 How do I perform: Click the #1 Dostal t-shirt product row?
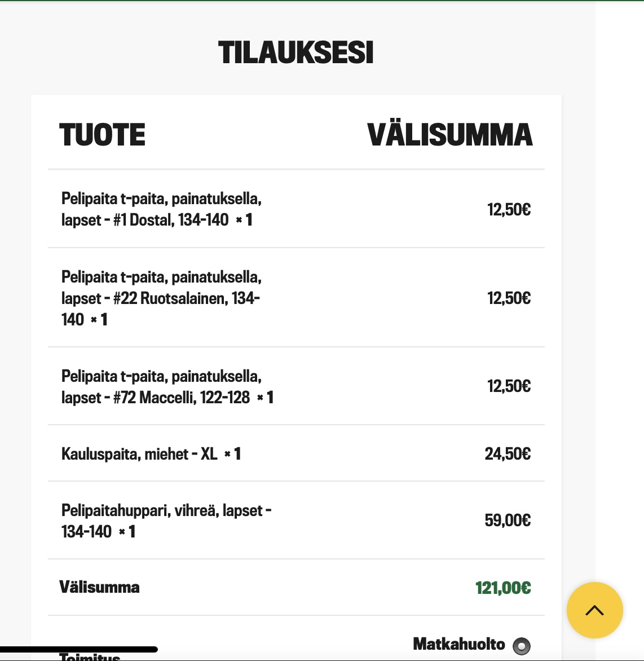pyautogui.click(x=296, y=209)
